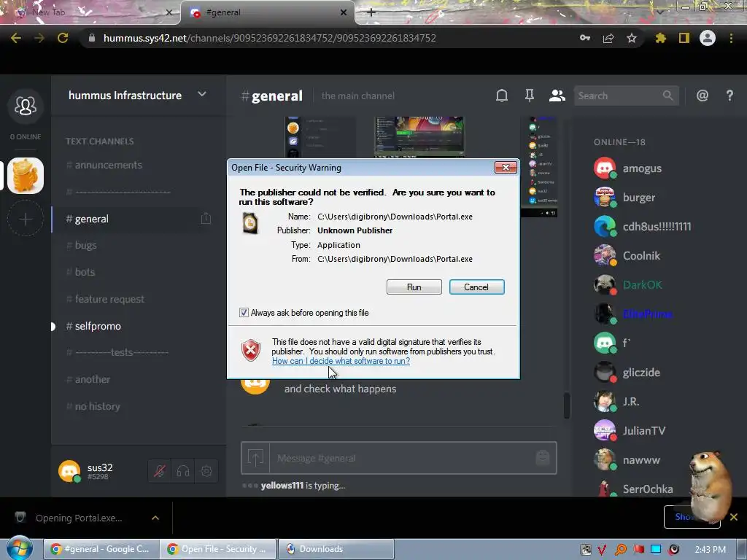Open the home friends icon in server list
Viewport: 747px width, 560px height.
[x=26, y=106]
